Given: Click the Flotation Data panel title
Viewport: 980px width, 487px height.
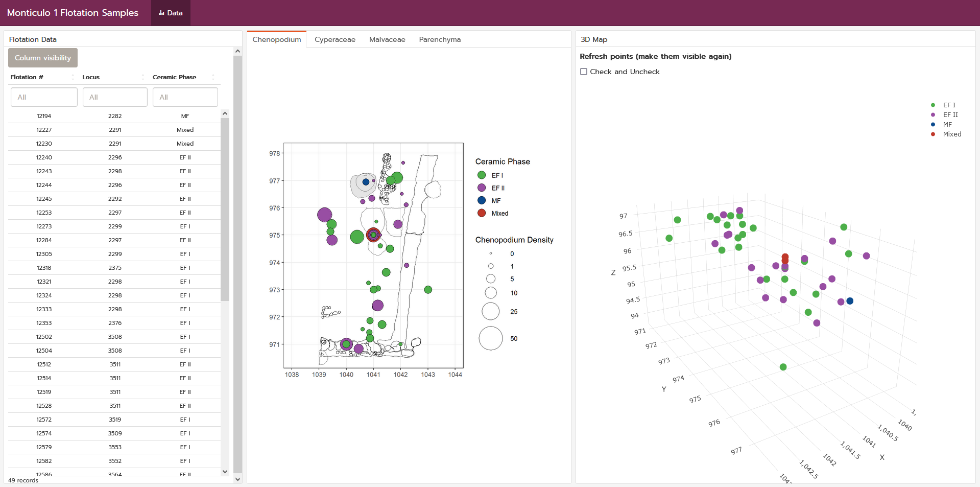Looking at the screenshot, I should tap(33, 39).
